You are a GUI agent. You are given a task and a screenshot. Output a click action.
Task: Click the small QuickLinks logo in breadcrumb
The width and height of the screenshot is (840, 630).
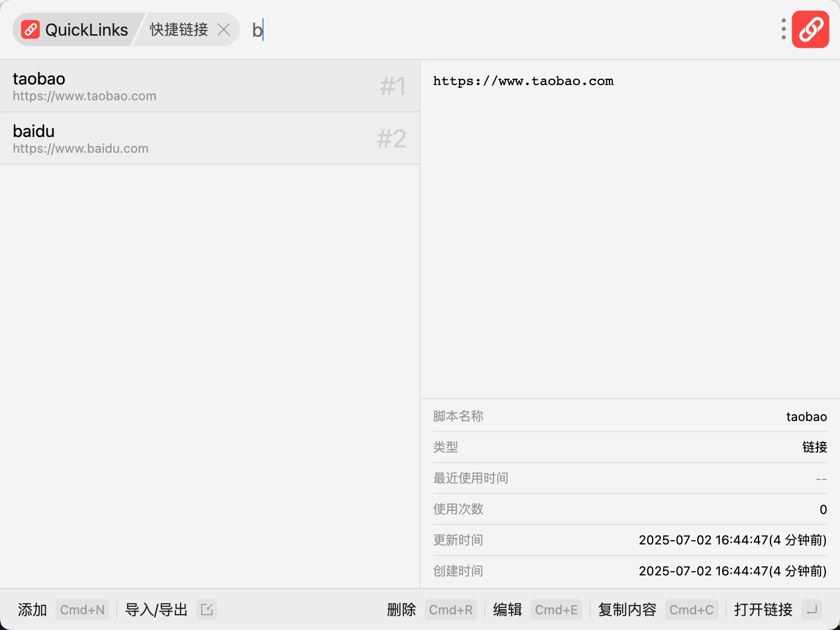pos(30,29)
